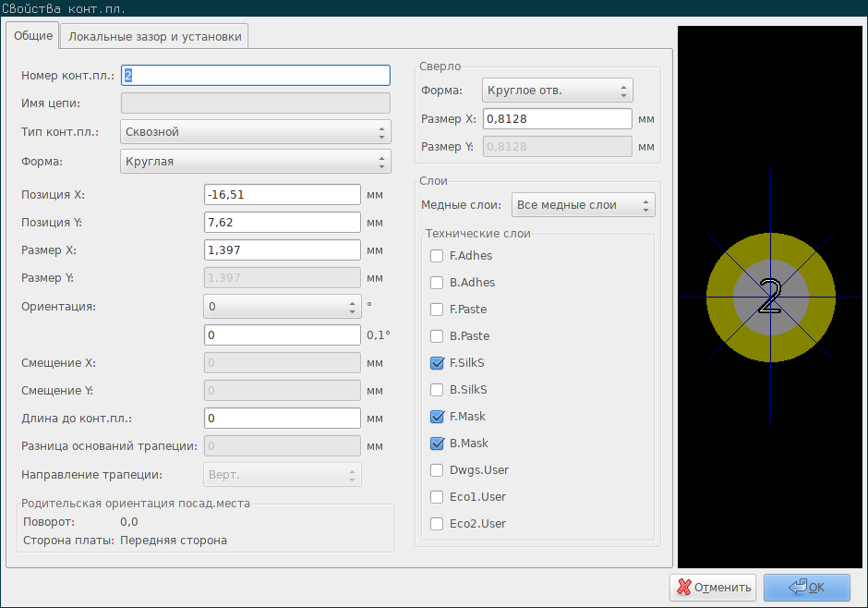Open the drill shape dropdown Круглое отв.

pos(557,91)
